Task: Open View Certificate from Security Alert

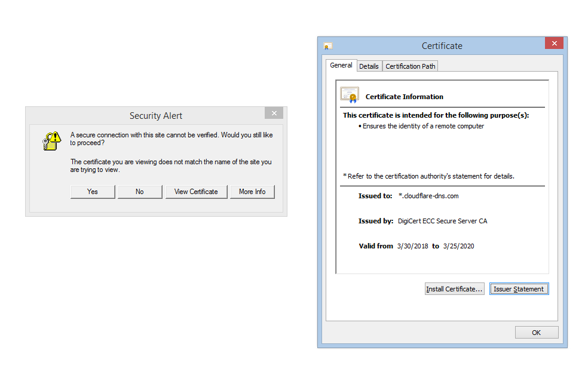Action: 196,192
